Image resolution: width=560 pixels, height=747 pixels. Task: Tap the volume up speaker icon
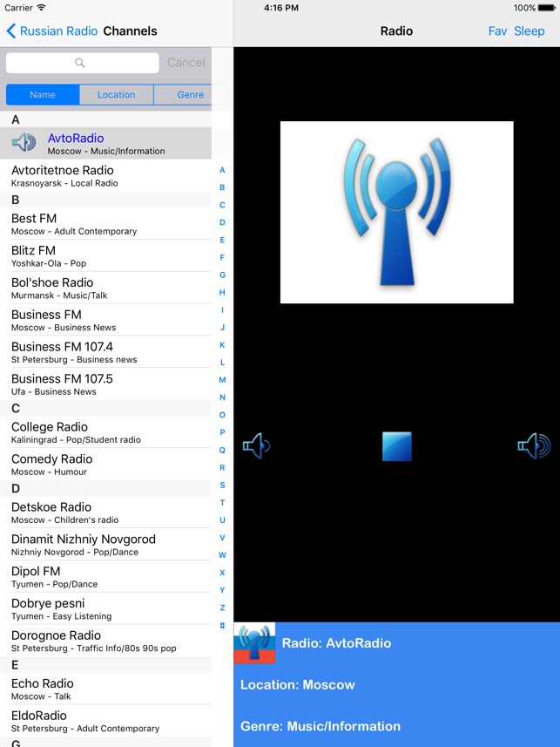click(x=534, y=446)
